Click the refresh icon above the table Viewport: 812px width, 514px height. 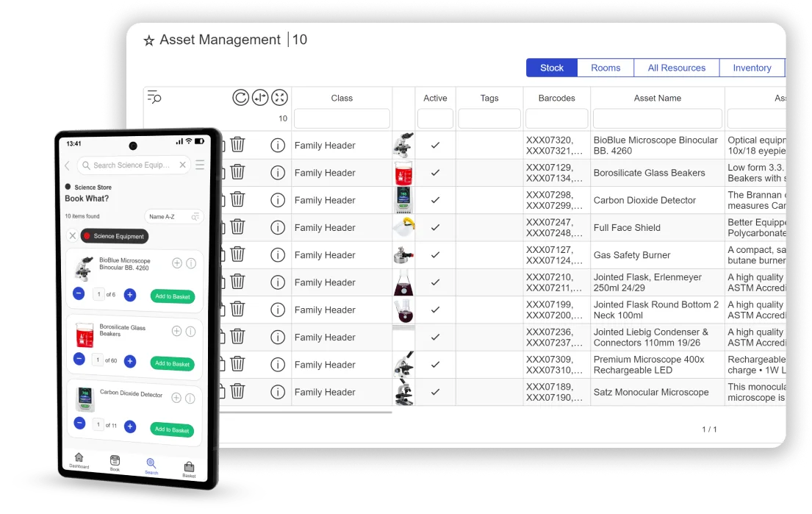point(240,98)
